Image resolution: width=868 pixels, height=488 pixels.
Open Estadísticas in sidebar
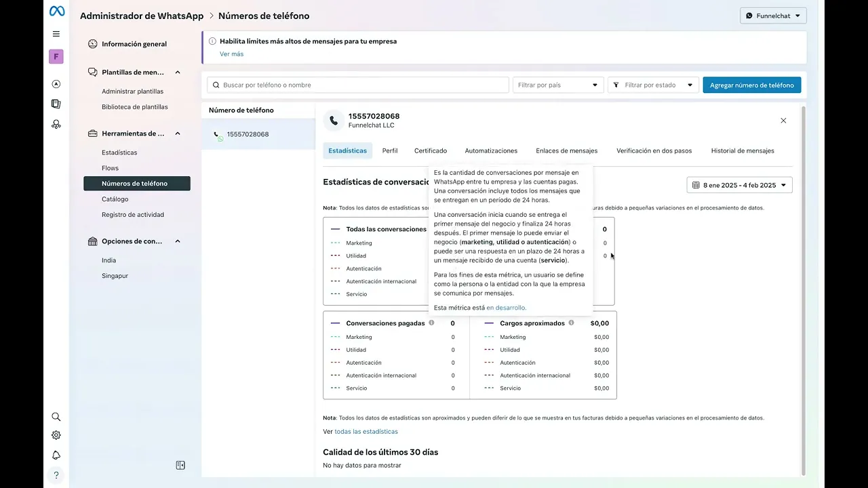[119, 152]
